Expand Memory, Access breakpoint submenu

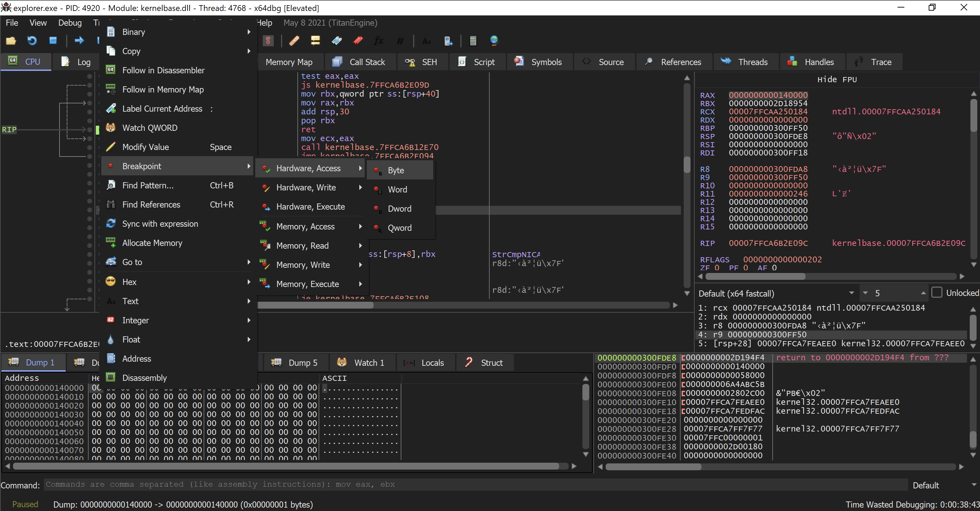[310, 226]
